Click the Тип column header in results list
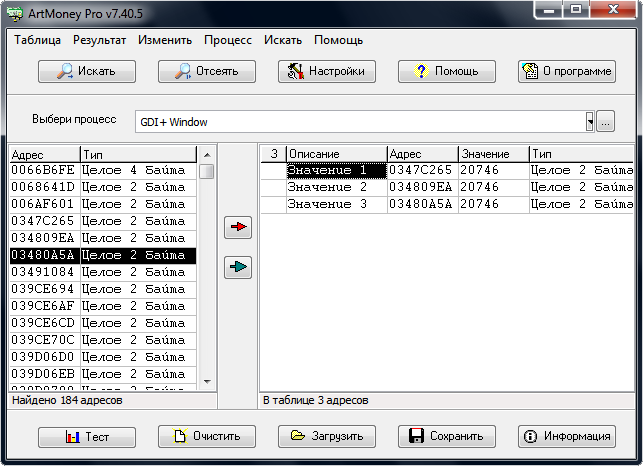The image size is (643, 466). point(138,154)
